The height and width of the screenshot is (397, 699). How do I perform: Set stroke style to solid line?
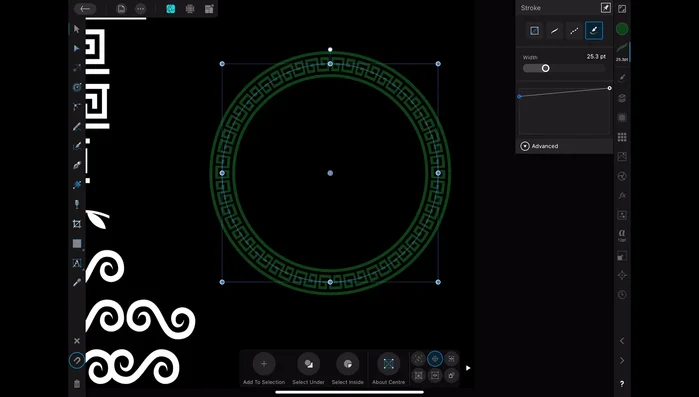point(554,31)
